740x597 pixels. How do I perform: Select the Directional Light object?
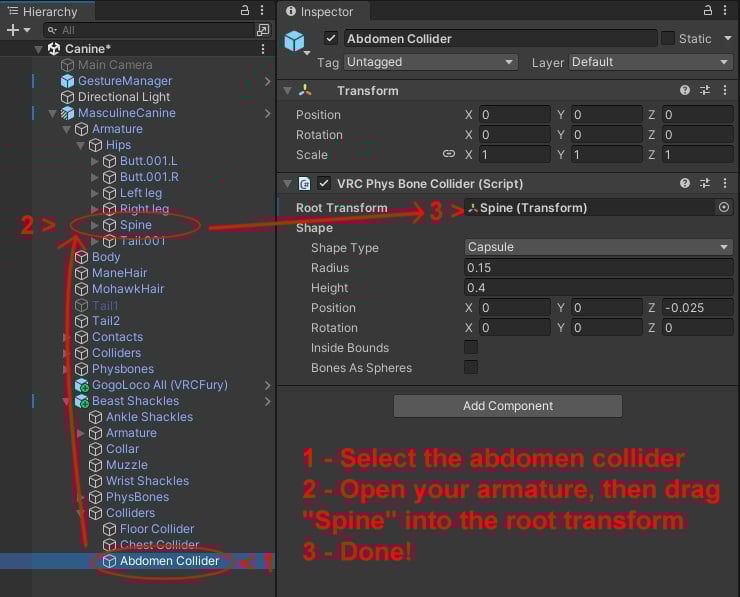(x=124, y=97)
